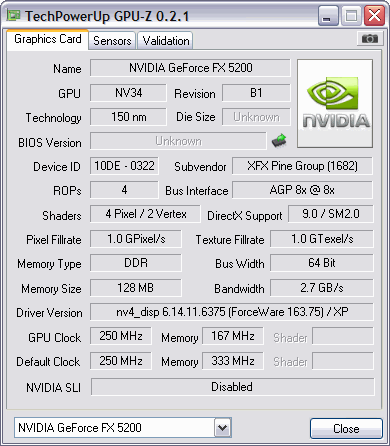Click the Close button
Image resolution: width=390 pixels, height=446 pixels.
tap(346, 428)
